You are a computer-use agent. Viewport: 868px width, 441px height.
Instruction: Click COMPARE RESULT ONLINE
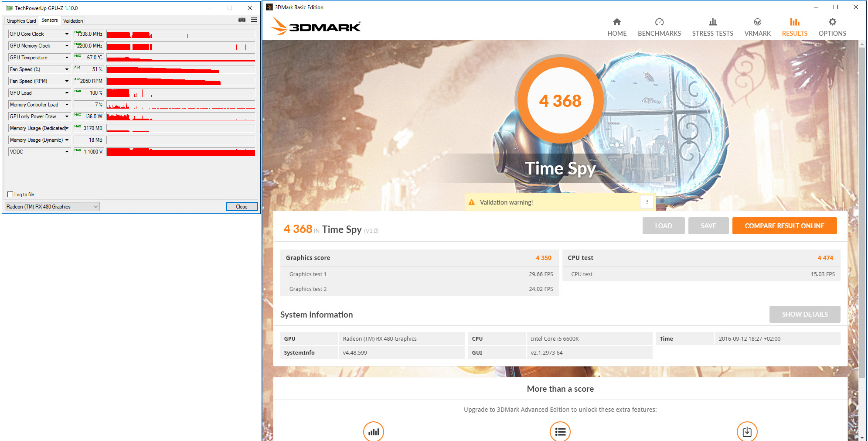[x=784, y=226]
